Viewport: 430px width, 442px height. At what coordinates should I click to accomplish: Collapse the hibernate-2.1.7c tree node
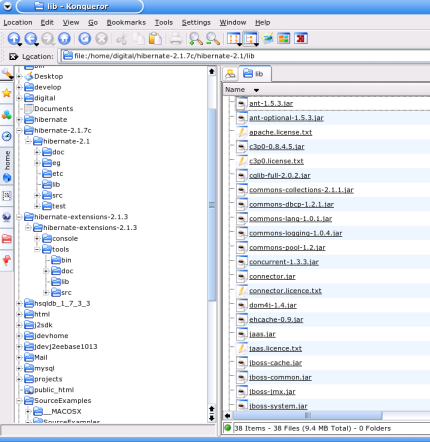[19, 130]
